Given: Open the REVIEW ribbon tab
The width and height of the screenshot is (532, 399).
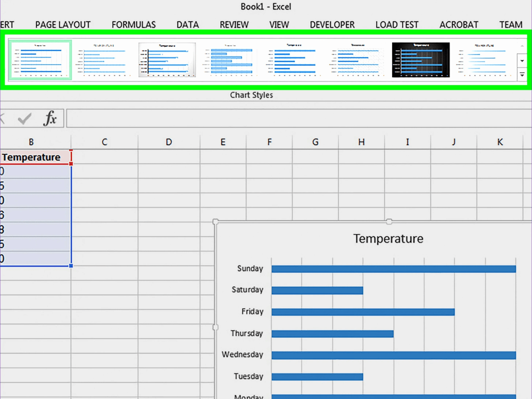Looking at the screenshot, I should click(234, 25).
